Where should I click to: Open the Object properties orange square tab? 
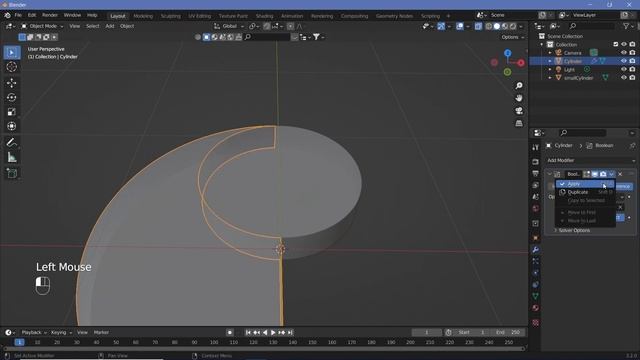coord(536,238)
